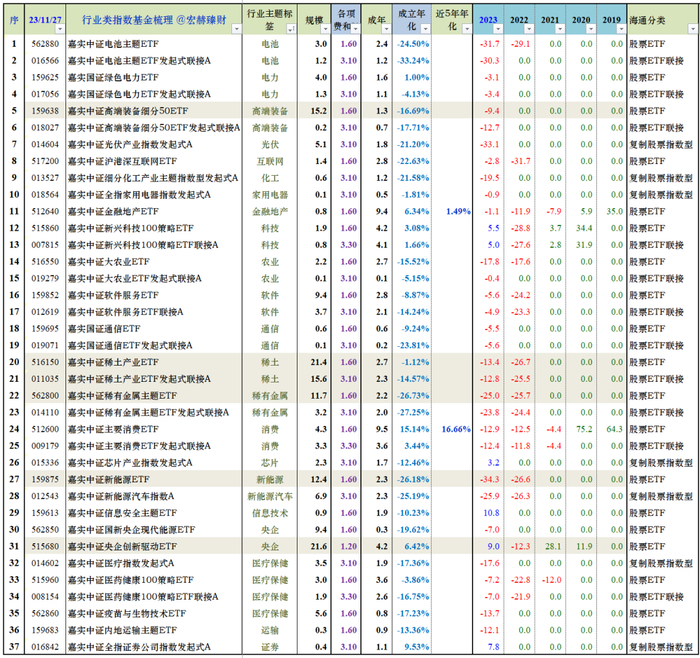
Task: Select cell 嘉实中证全指证券公司指数发起式A
Action: (139, 647)
